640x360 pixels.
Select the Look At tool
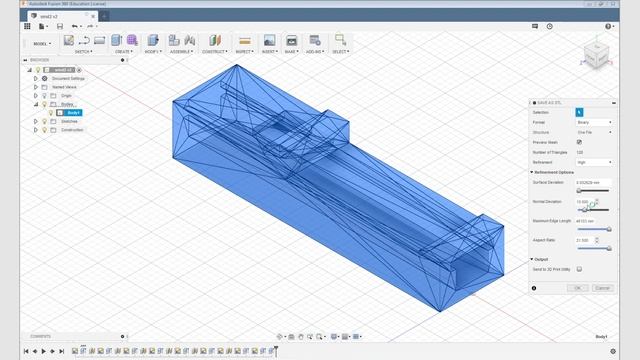click(x=291, y=337)
